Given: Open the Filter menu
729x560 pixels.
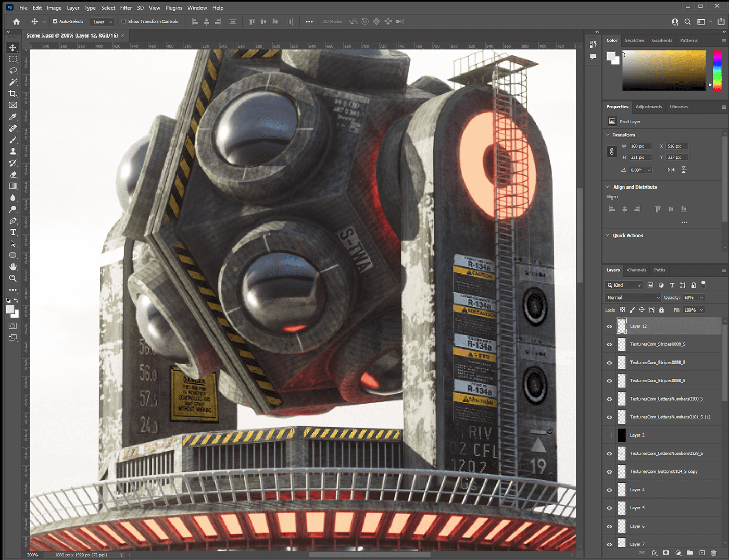Looking at the screenshot, I should point(126,8).
